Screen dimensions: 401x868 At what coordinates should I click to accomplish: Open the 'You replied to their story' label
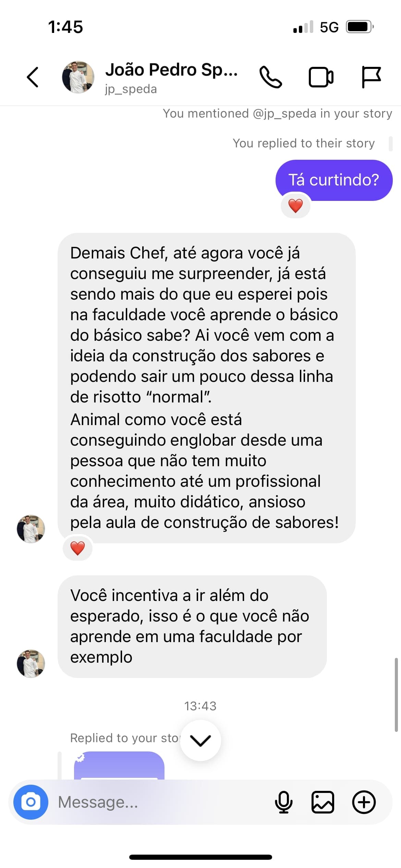tap(304, 143)
